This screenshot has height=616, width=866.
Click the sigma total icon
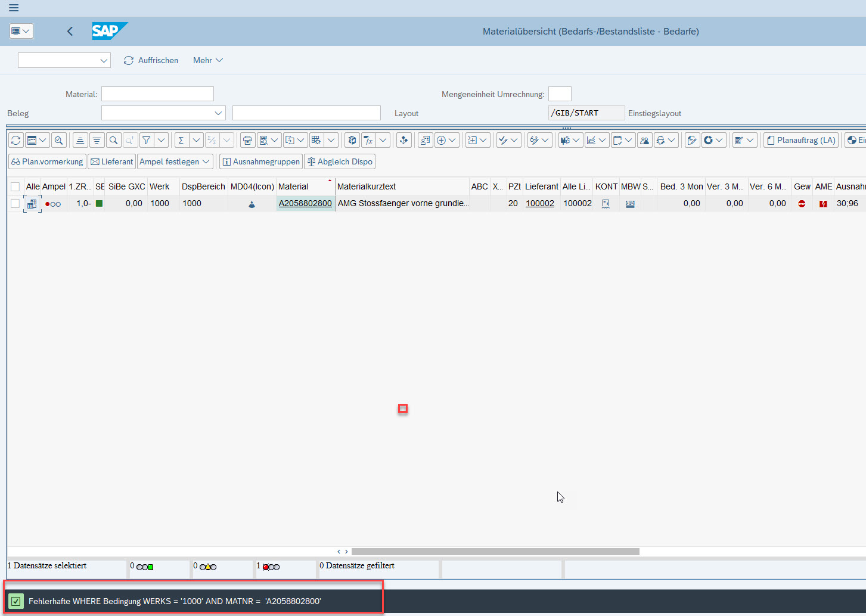[x=181, y=141]
